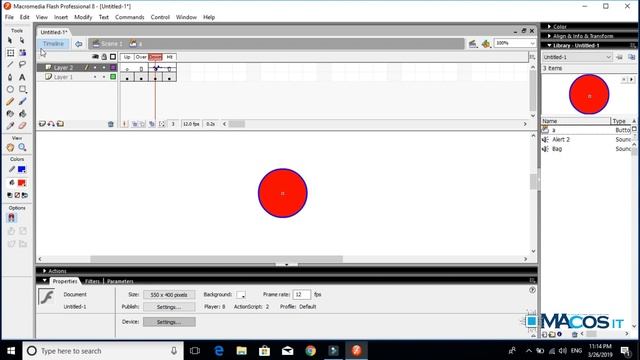The height and width of the screenshot is (360, 640).
Task: Collapse the Properties panel triangle
Action: 44,281
